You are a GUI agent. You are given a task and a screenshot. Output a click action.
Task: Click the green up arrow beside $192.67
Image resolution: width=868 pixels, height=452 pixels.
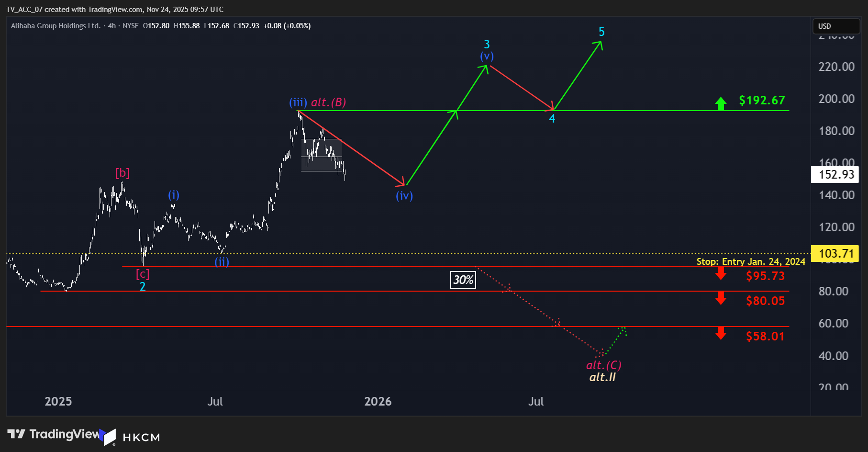pos(721,103)
